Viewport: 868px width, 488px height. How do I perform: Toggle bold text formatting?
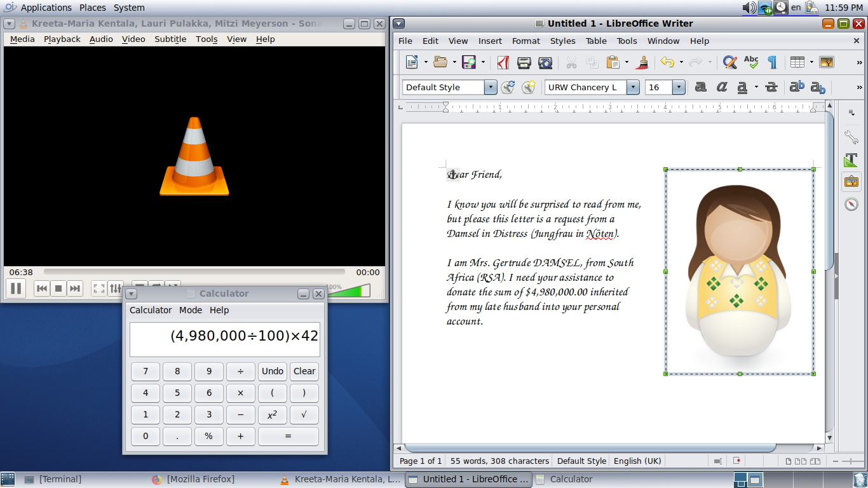(701, 88)
